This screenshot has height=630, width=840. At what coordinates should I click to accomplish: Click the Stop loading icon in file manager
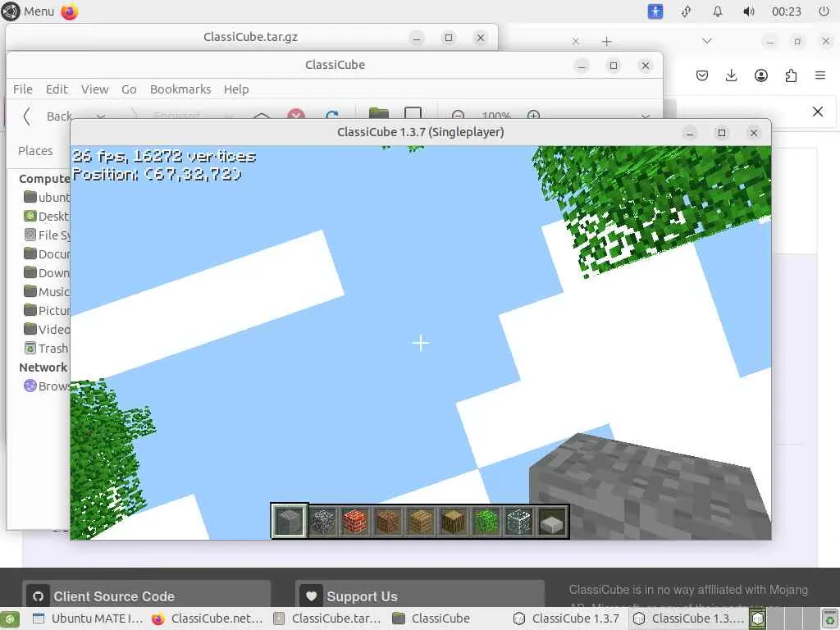point(296,114)
